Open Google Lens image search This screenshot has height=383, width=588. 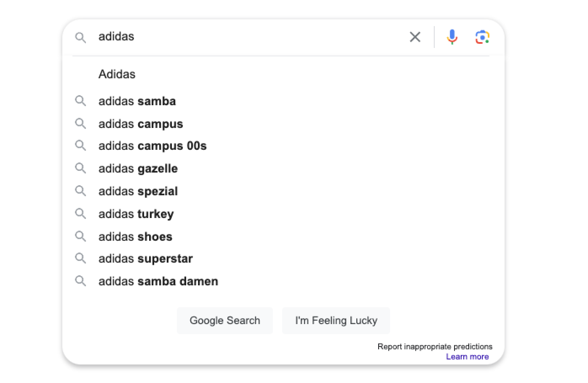[482, 37]
